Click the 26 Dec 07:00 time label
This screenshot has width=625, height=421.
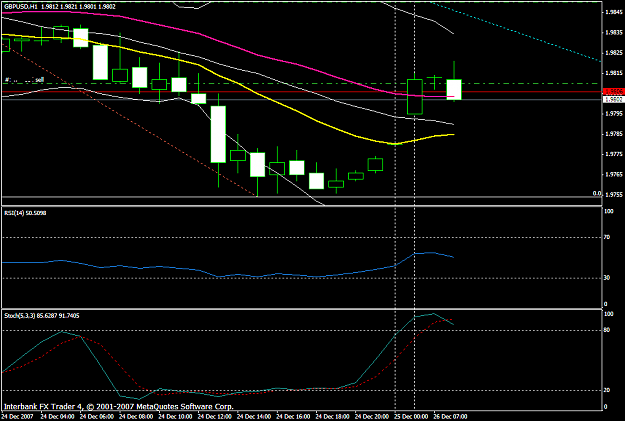(x=450, y=417)
